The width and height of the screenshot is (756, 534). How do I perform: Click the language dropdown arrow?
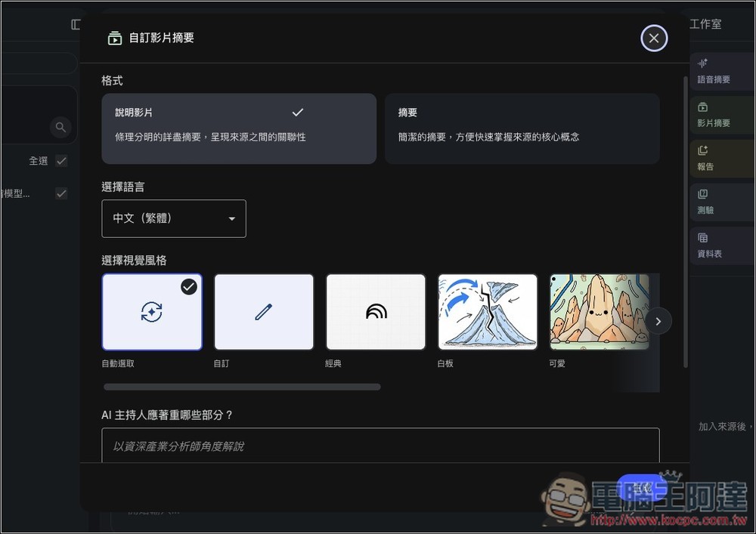point(232,218)
